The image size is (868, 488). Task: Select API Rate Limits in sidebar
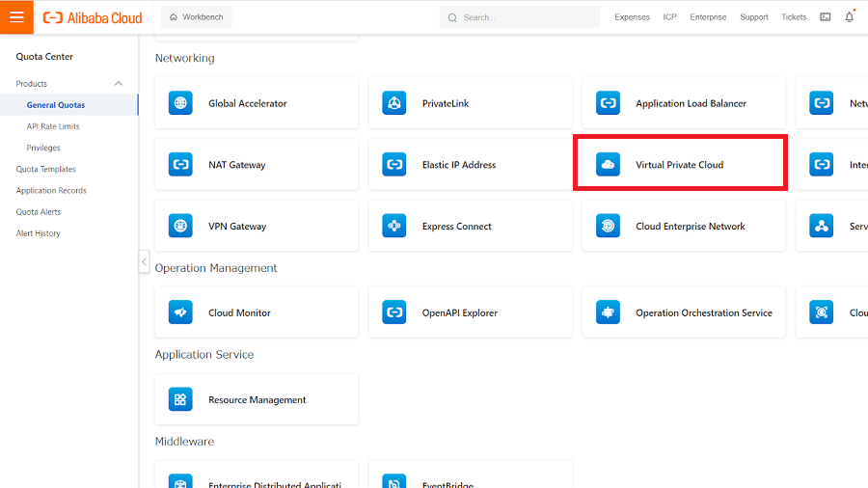53,126
